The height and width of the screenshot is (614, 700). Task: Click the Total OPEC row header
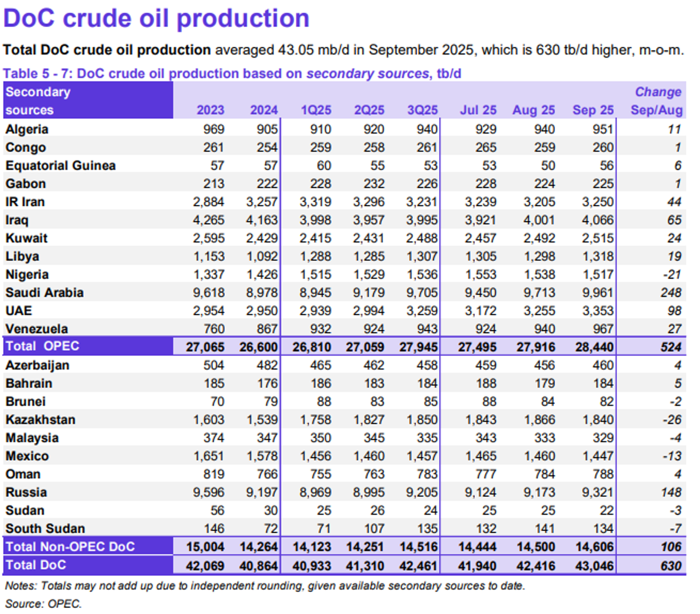[42, 346]
